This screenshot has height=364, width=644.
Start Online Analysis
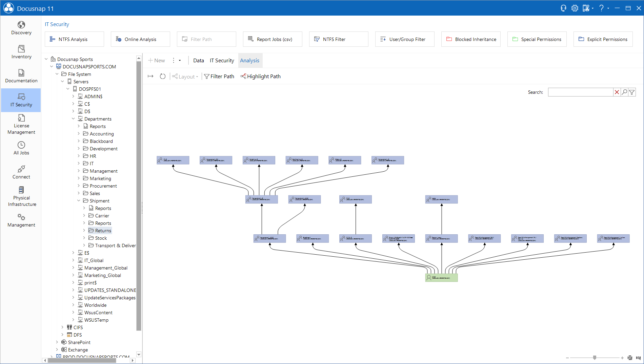pos(140,39)
